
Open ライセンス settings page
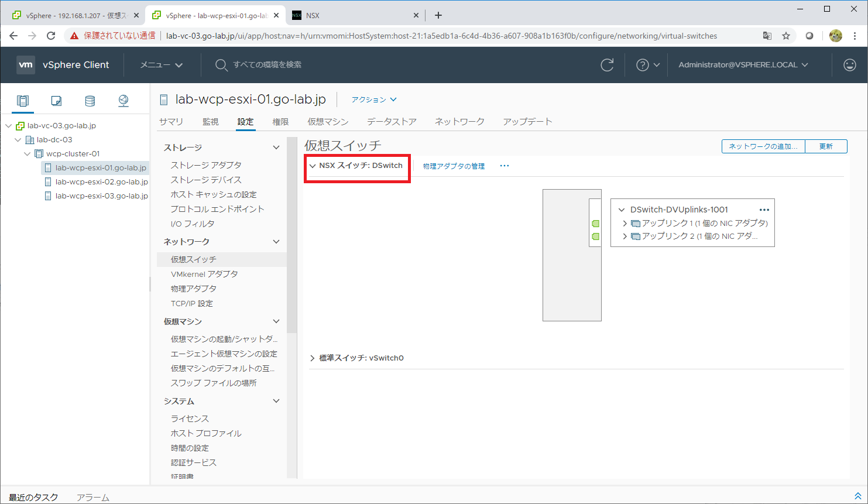tap(190, 419)
